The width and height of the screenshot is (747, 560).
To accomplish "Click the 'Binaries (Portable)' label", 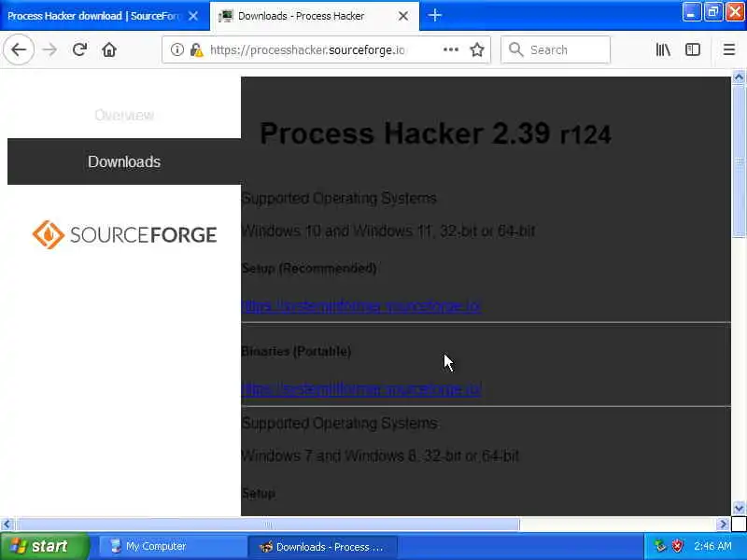I will coord(296,352).
